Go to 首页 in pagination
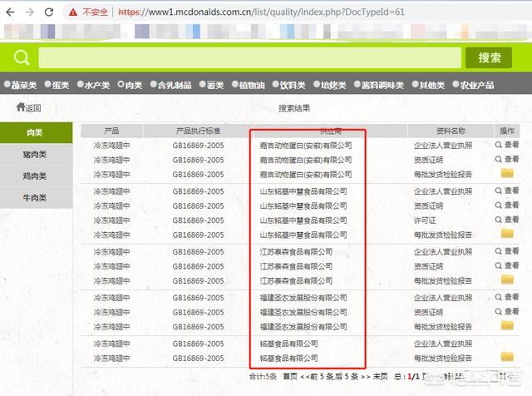Screen dimensions: 532x396 [290, 376]
